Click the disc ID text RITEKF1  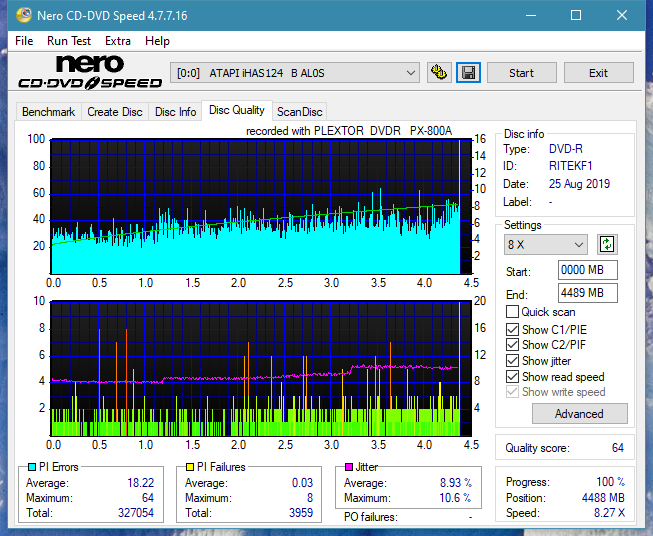(x=570, y=166)
